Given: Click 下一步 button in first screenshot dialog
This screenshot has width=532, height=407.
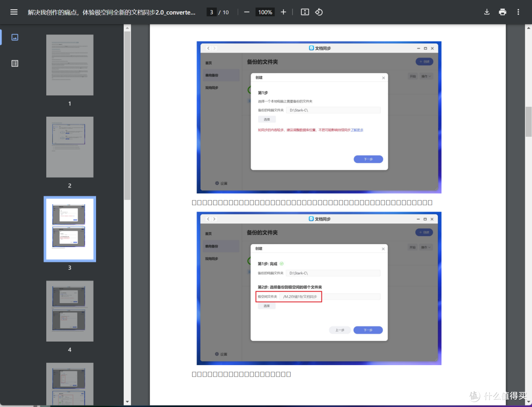Looking at the screenshot, I should click(x=368, y=159).
